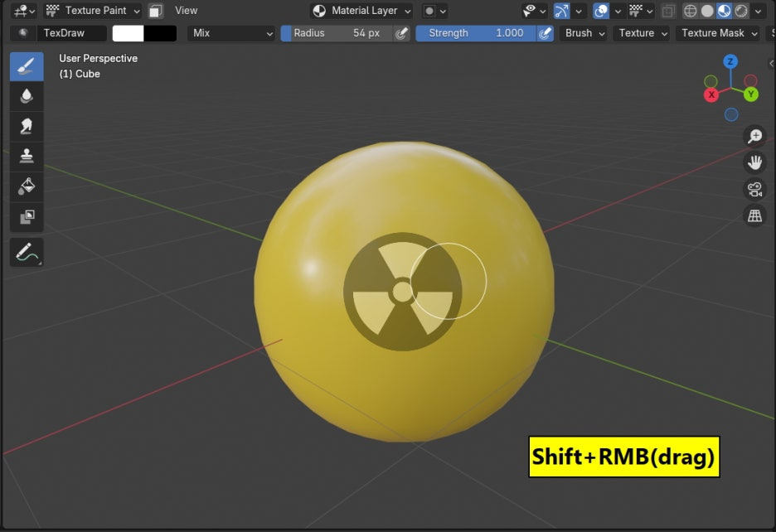The height and width of the screenshot is (532, 776).
Task: Open the Material Layer dropdown
Action: pos(361,11)
